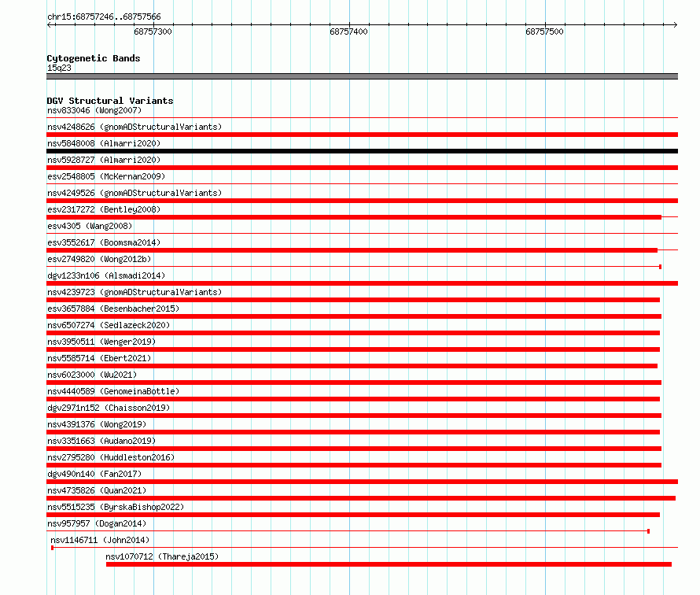Click the red bar under nsv5585714 (Ebert2021)
Image resolution: width=700 pixels, height=595 pixels.
352,366
